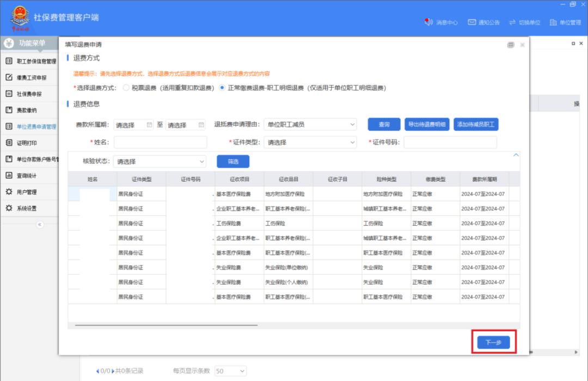This screenshot has width=588, height=381.
Task: Open the 核验状态 dropdown
Action: tap(160, 161)
